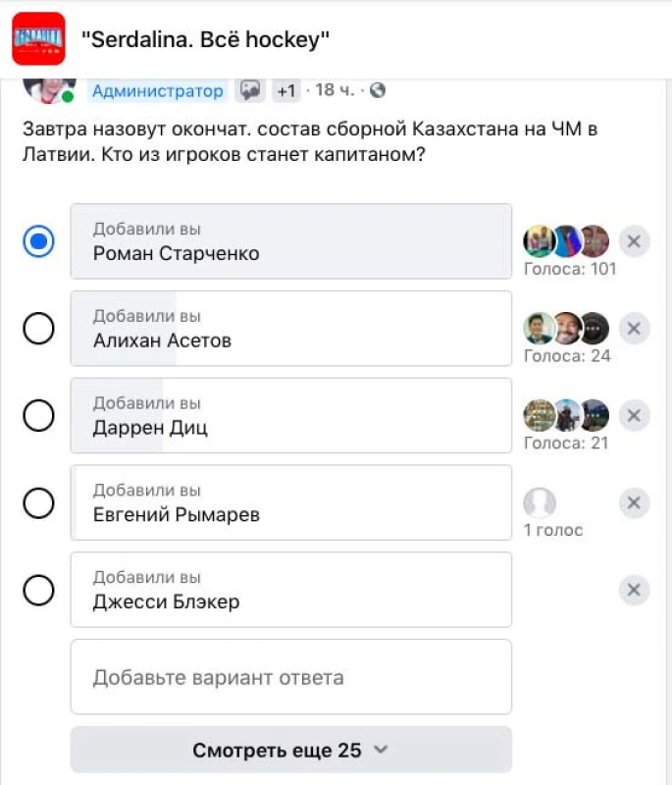Open the Администратор badge
The width and height of the screenshot is (672, 785).
(157, 91)
